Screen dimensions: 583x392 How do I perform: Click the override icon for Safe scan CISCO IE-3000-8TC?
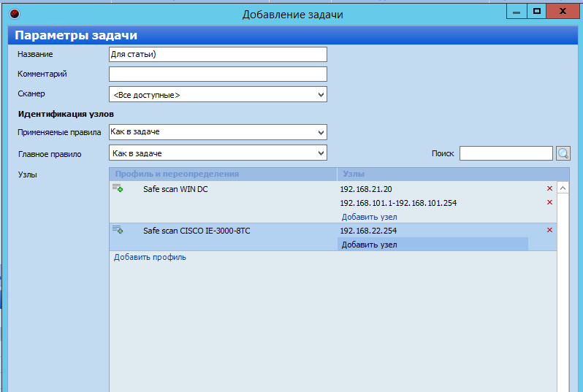click(x=118, y=230)
